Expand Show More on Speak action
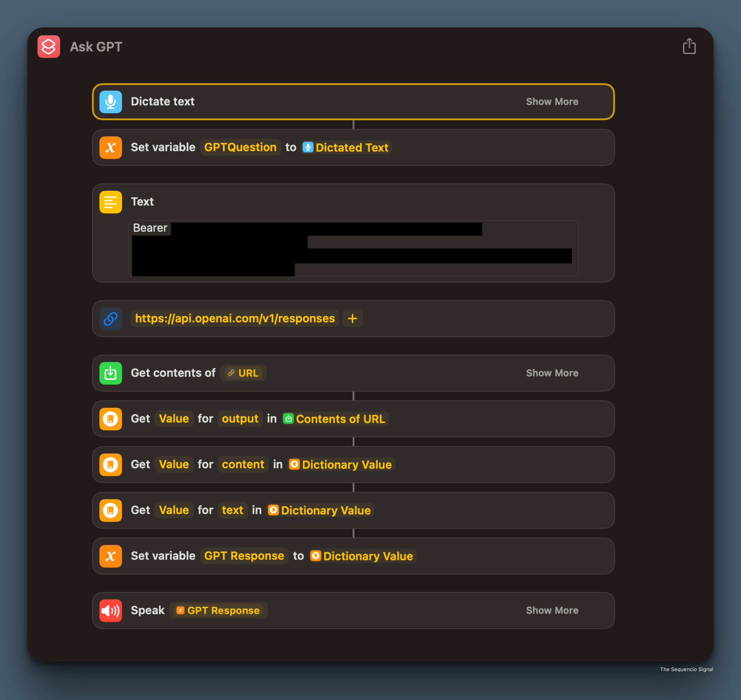 pyautogui.click(x=552, y=610)
